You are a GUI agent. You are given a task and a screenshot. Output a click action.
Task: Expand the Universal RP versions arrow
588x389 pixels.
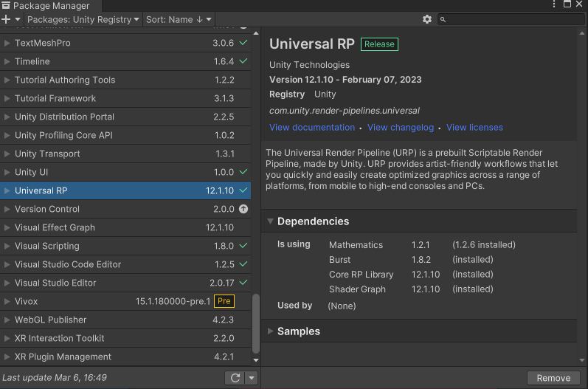tap(7, 190)
